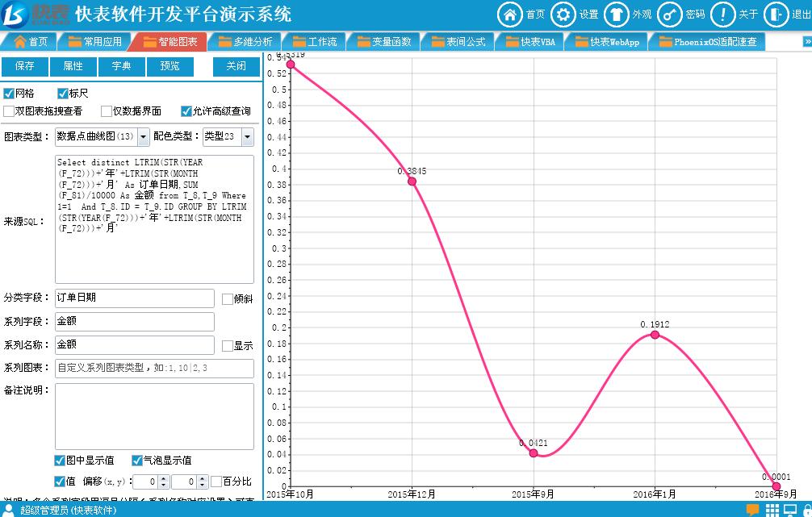Screen dimensions: 812x517
Task: Click the monitor icon in status bar
Action: pyautogui.click(x=790, y=510)
